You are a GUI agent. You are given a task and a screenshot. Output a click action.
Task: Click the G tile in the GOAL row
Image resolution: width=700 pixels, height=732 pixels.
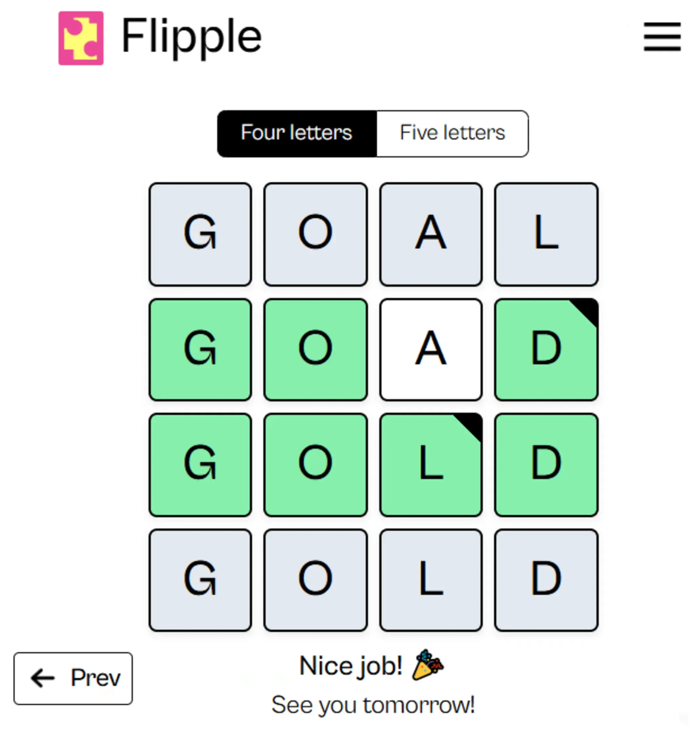point(200,234)
